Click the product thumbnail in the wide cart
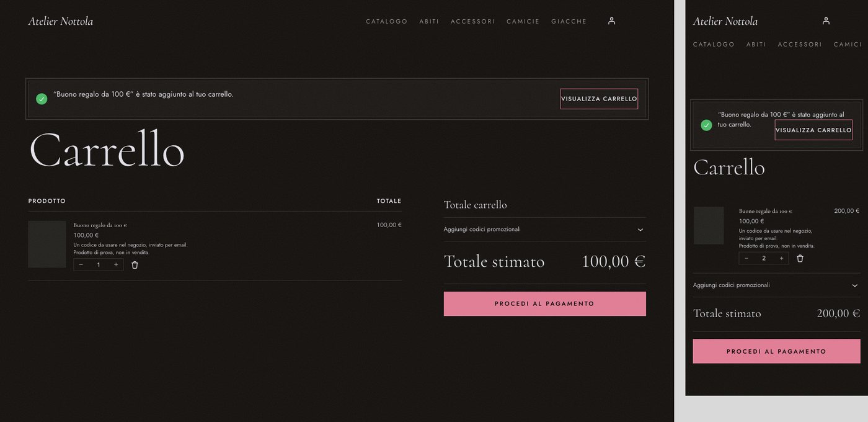This screenshot has height=422, width=868. [47, 244]
